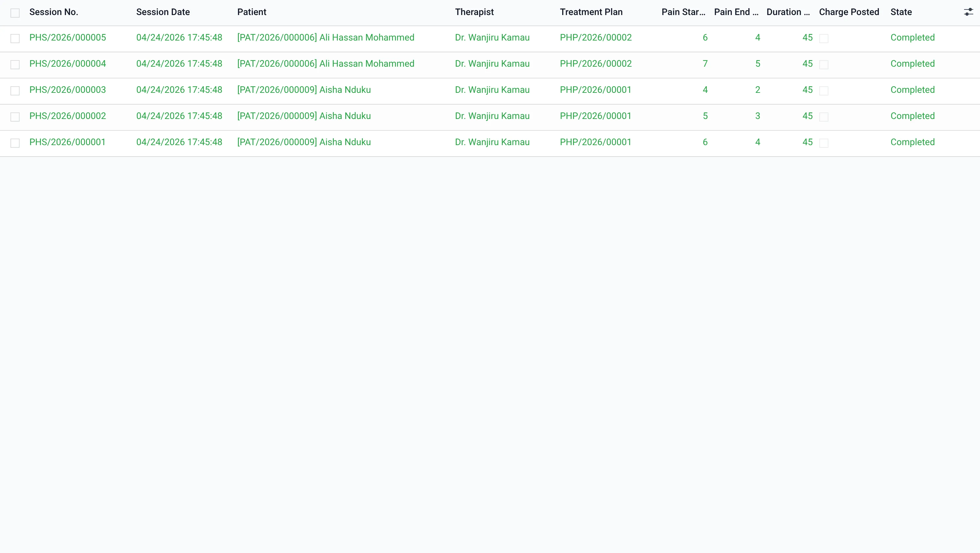
Task: Click pain end value 3 in row PHS/2026/000002
Action: [758, 116]
